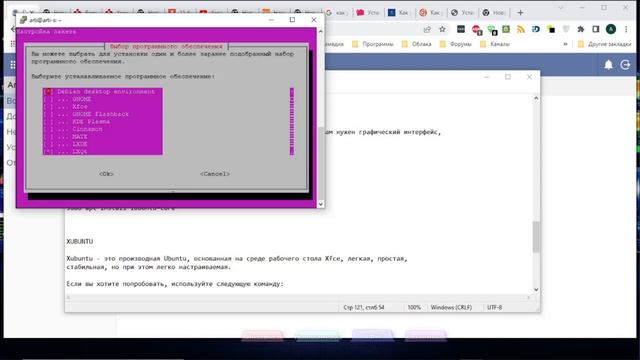Screen dimensions: 640x360
Task: Open the orange RSS feed extension
Action: click(521, 29)
